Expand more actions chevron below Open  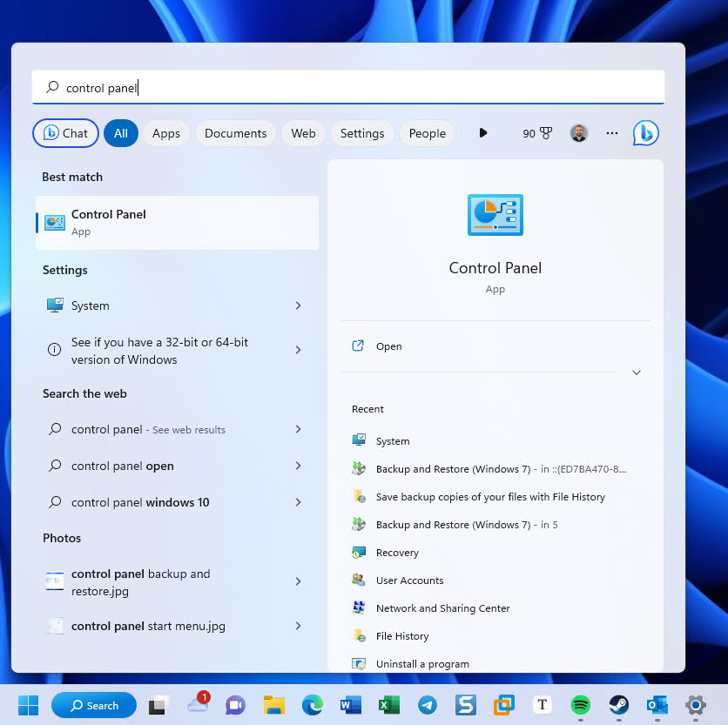click(636, 373)
